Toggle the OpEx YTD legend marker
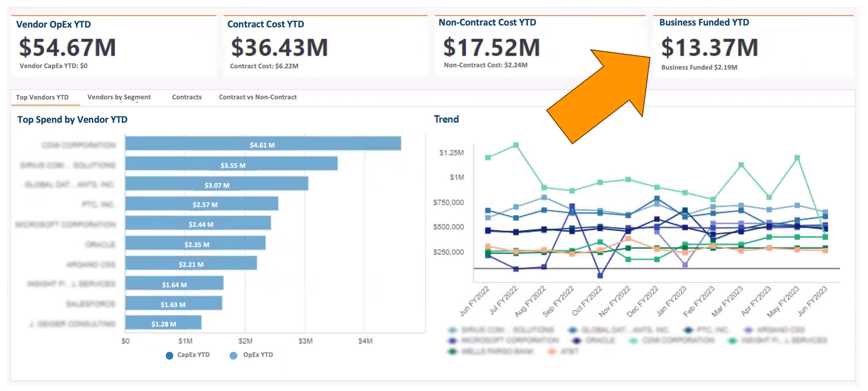This screenshot has width=868, height=391. tap(233, 355)
